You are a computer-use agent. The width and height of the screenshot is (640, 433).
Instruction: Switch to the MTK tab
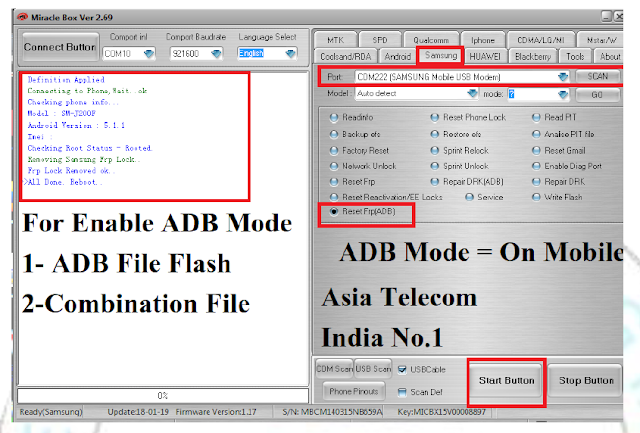(336, 40)
